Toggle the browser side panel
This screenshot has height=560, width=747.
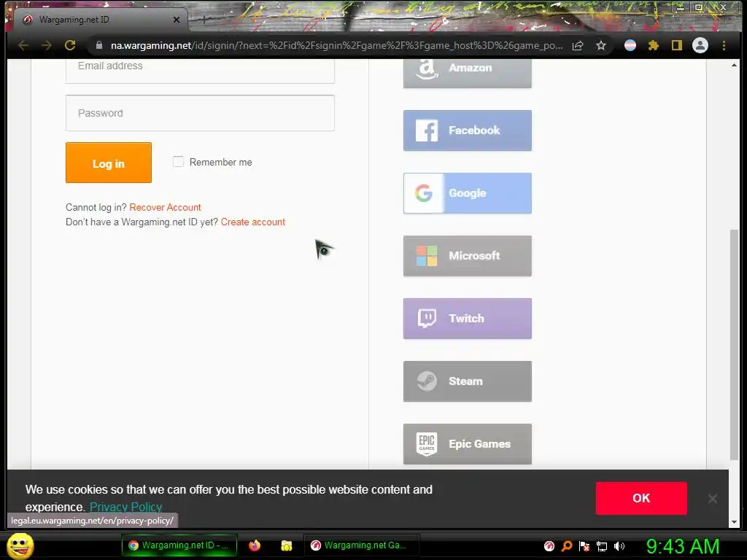(x=676, y=45)
